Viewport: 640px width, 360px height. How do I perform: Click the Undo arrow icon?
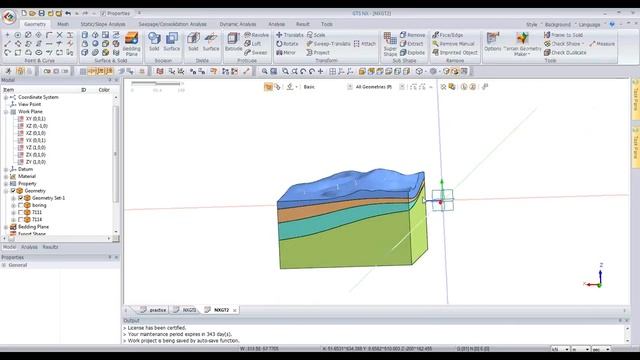68,13
